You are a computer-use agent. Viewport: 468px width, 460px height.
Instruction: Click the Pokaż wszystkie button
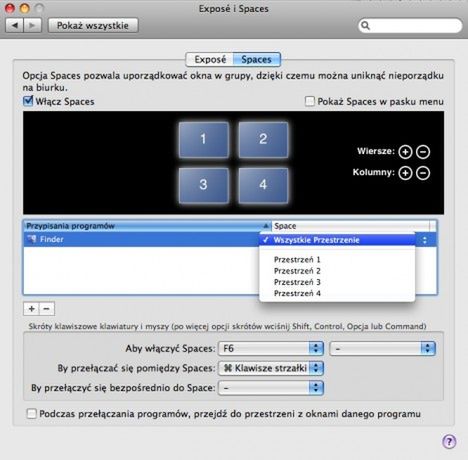tap(93, 25)
